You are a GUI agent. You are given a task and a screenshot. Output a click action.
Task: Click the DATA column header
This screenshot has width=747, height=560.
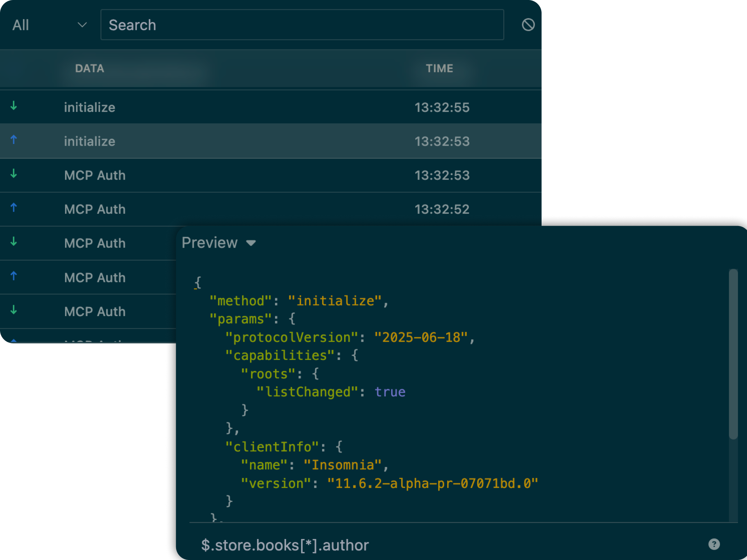(89, 69)
